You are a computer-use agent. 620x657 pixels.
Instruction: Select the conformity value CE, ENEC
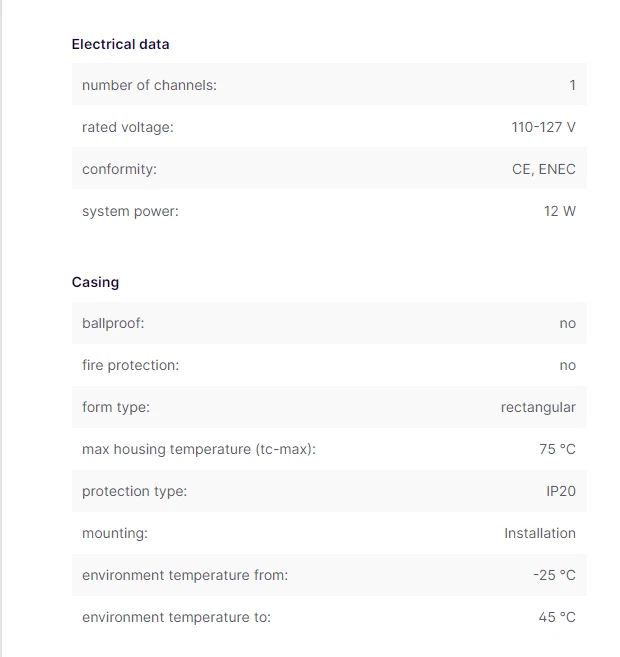click(x=544, y=169)
